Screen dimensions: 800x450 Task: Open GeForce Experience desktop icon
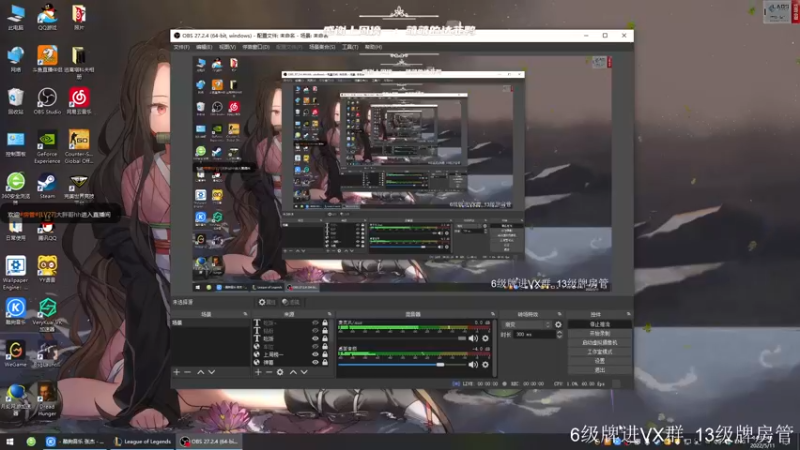(47, 146)
